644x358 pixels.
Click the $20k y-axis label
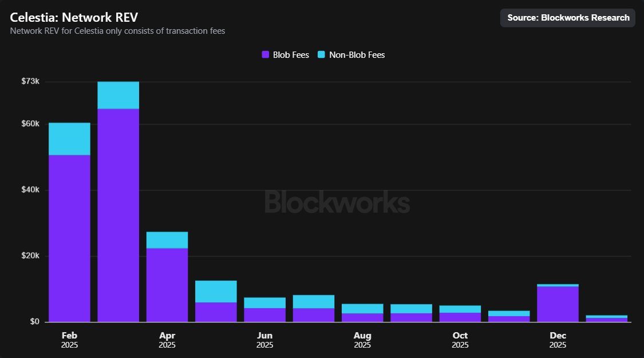pyautogui.click(x=30, y=255)
